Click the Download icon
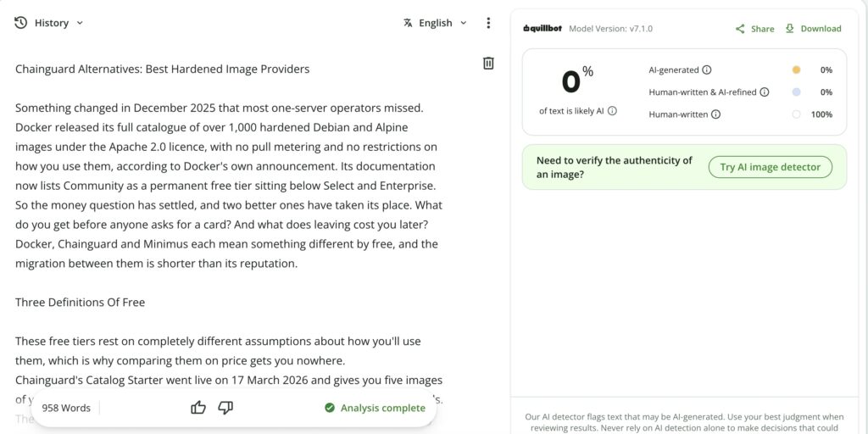 pos(789,28)
